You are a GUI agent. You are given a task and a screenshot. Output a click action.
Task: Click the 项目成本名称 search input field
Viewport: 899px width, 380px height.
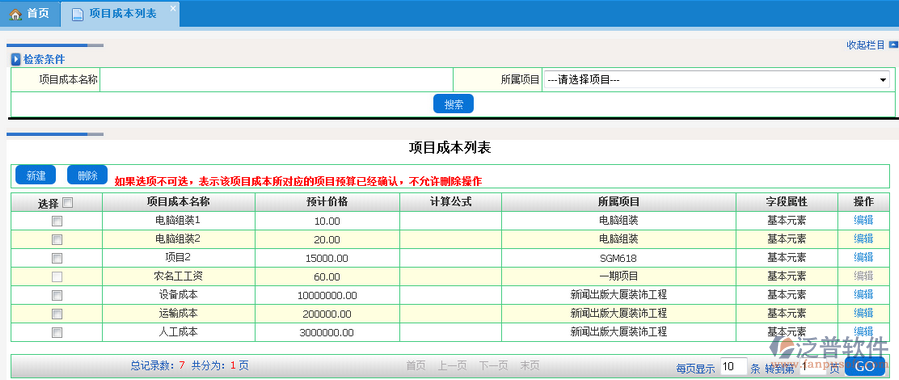pyautogui.click(x=276, y=80)
